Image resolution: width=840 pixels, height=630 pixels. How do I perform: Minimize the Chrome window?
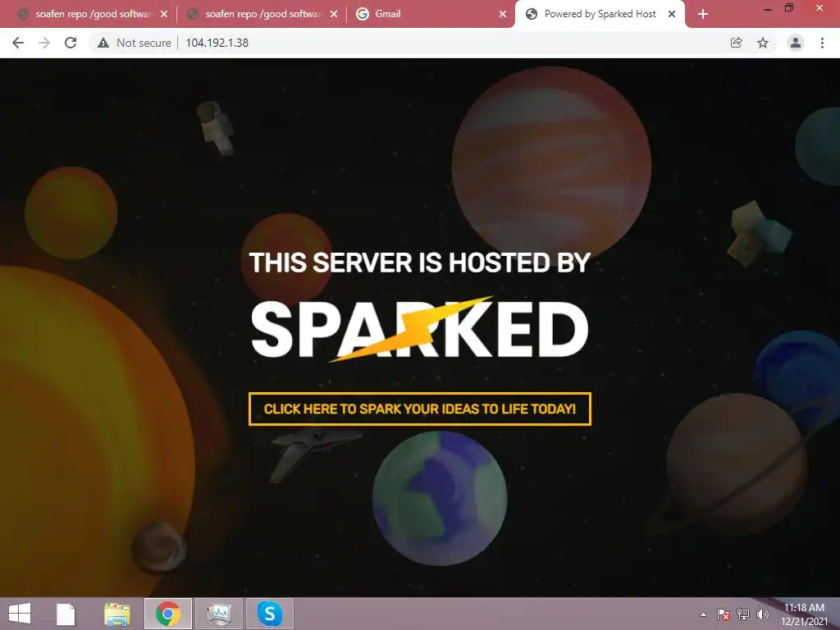[x=768, y=9]
